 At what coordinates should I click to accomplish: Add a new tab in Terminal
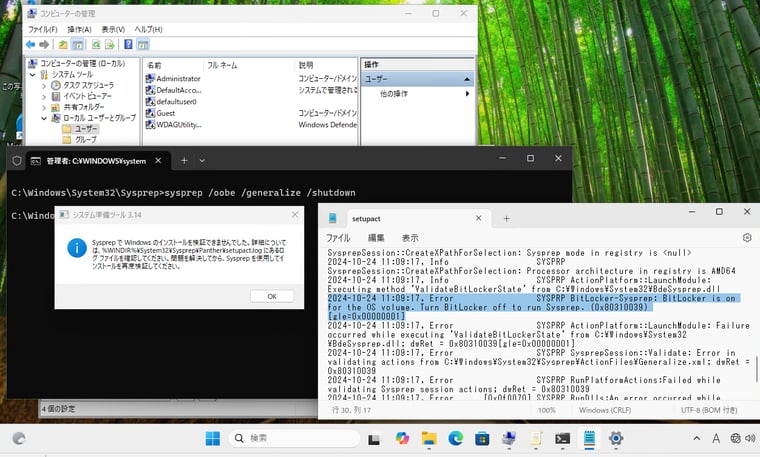click(x=184, y=160)
